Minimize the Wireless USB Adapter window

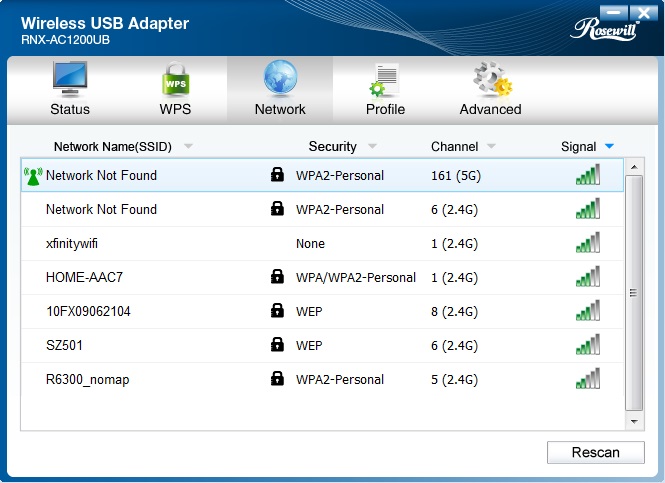(x=614, y=13)
